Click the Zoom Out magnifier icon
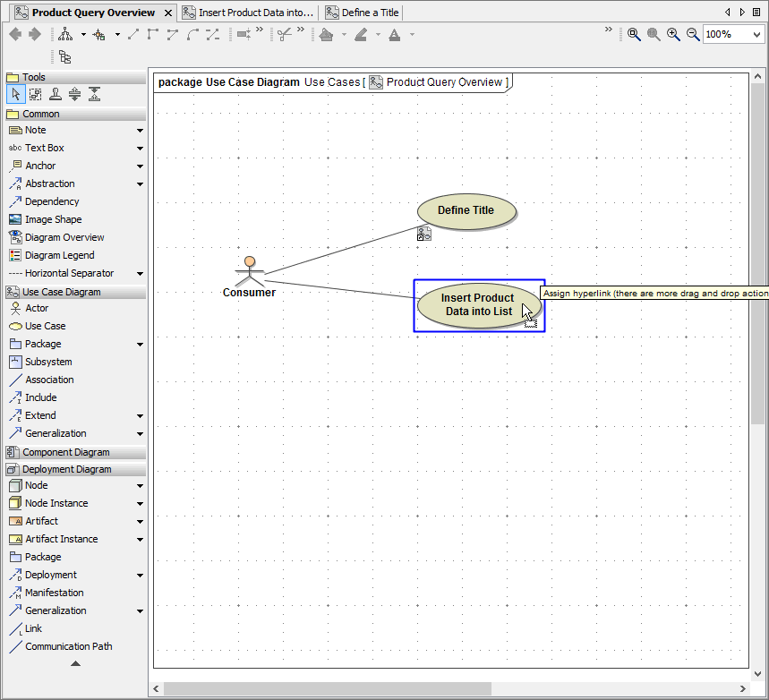Viewport: 769px width, 700px height. click(x=692, y=34)
